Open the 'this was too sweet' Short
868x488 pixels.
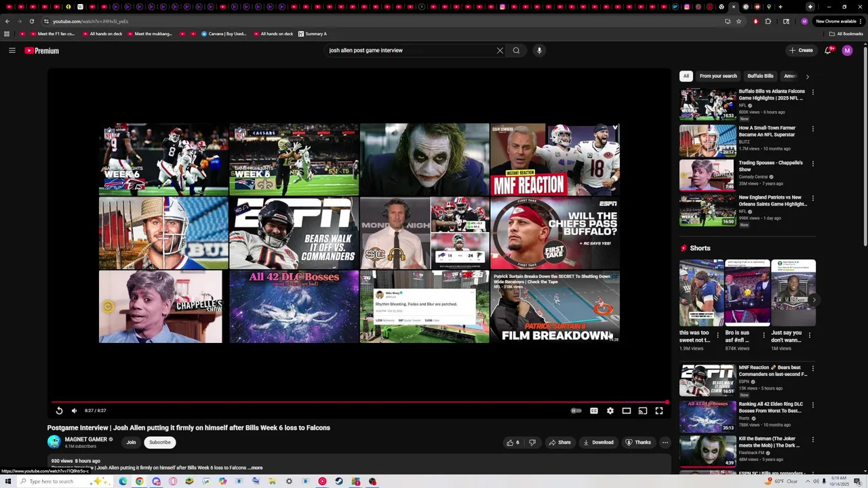(x=701, y=293)
